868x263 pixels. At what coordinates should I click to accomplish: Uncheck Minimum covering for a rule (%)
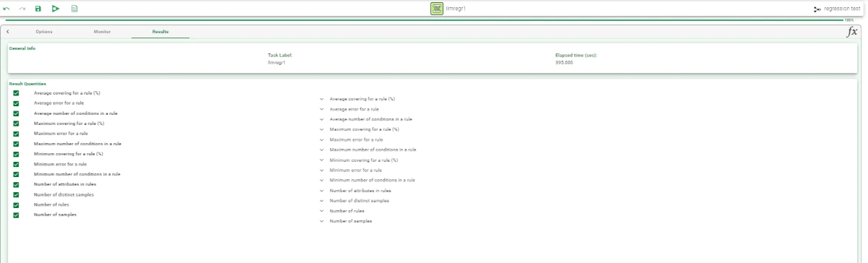coord(16,154)
